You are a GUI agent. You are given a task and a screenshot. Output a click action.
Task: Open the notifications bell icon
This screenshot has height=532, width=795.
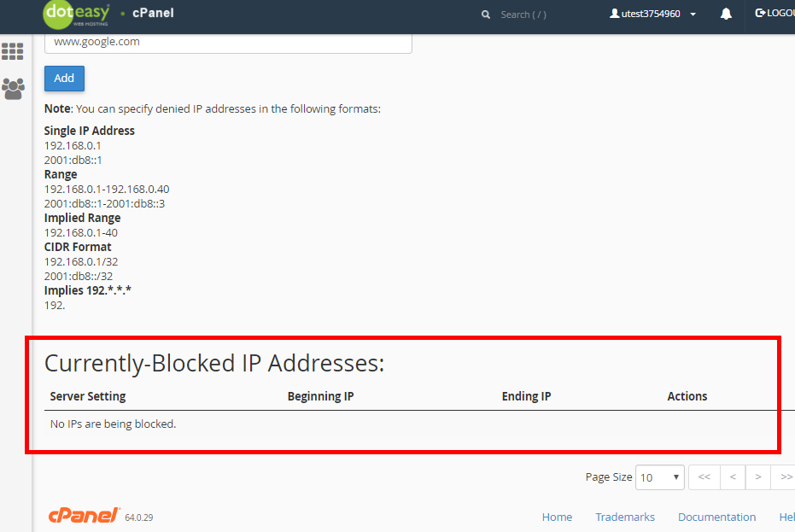coord(726,14)
